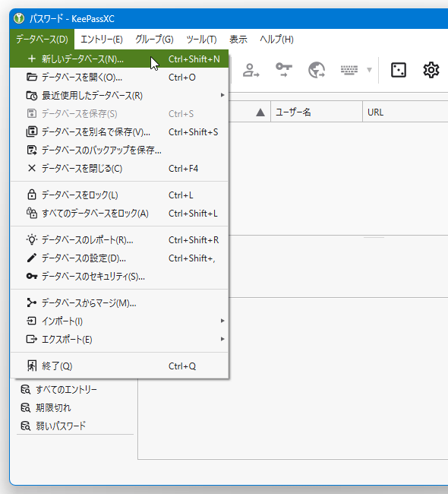Click folder icon beside データベースを開く
The height and width of the screenshot is (494, 448).
coord(31,78)
